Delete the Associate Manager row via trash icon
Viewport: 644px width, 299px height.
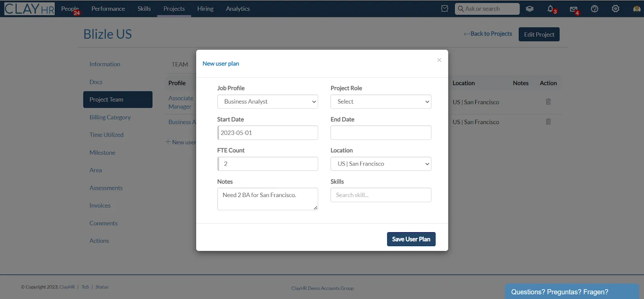point(548,102)
